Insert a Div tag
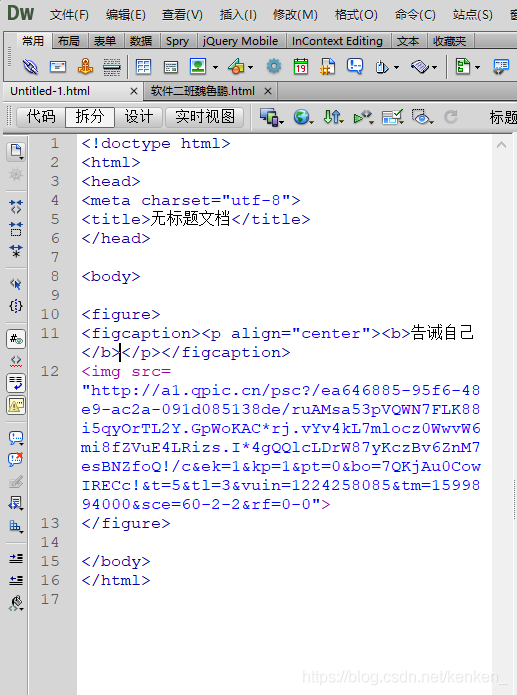The height and width of the screenshot is (695, 517). [171, 67]
